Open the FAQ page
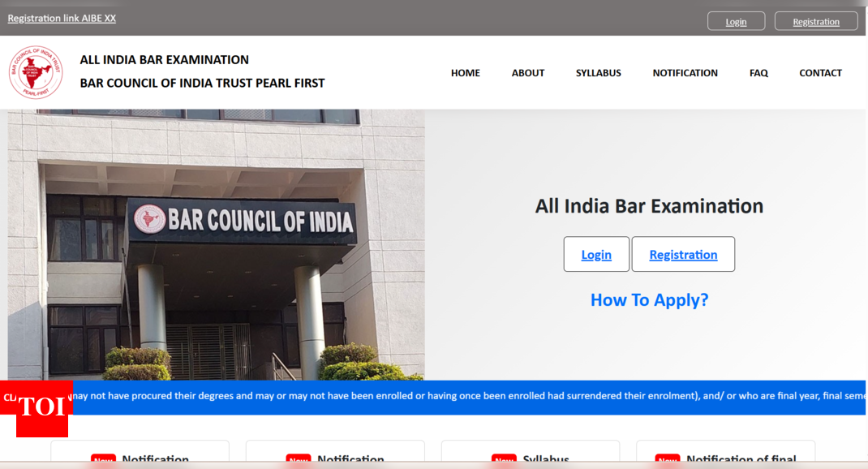This screenshot has width=868, height=469. point(758,72)
